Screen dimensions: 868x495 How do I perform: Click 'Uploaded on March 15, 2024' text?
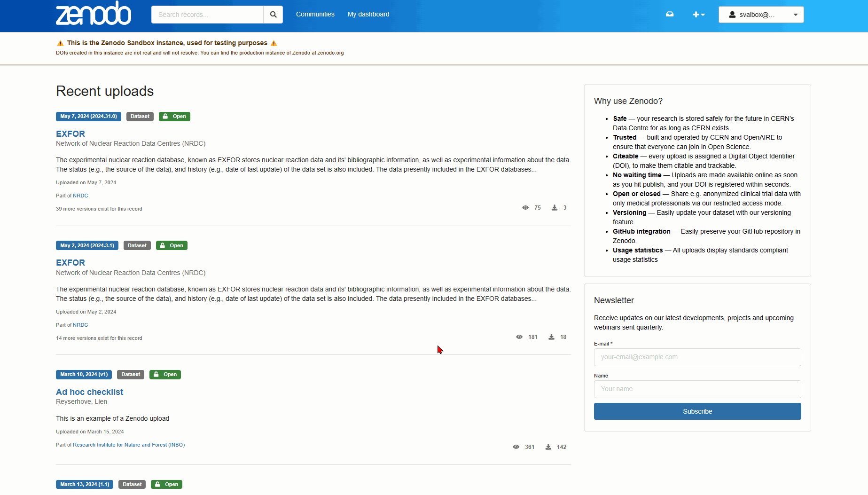click(x=90, y=432)
